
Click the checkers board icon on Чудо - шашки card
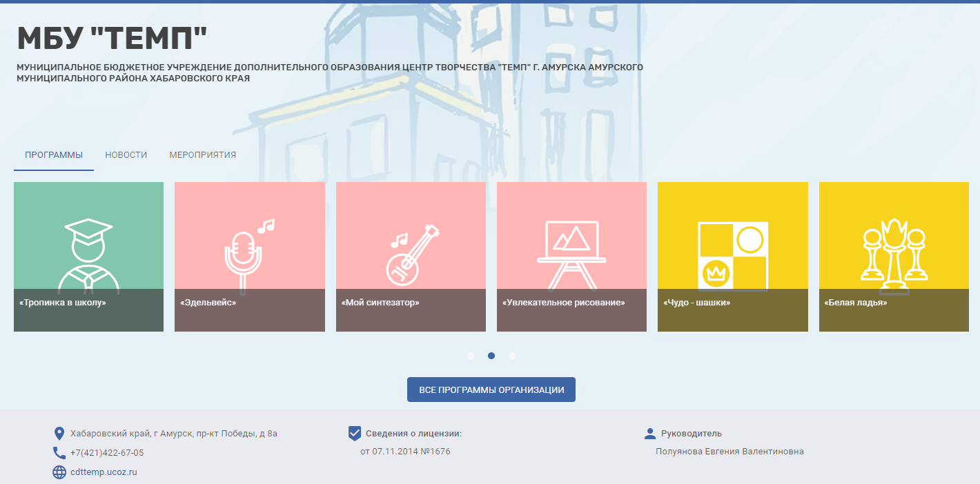733,256
